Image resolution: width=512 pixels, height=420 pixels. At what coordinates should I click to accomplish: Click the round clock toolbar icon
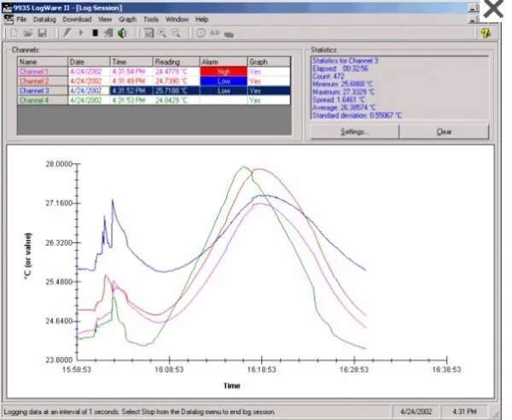tap(201, 33)
